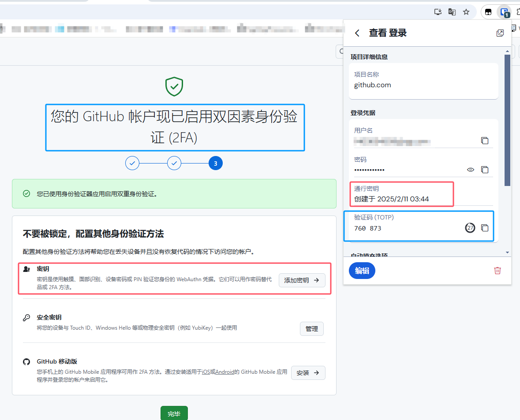Click the Bitwarden panel scrollbar thumb
This screenshot has height=420, width=520.
click(507, 119)
